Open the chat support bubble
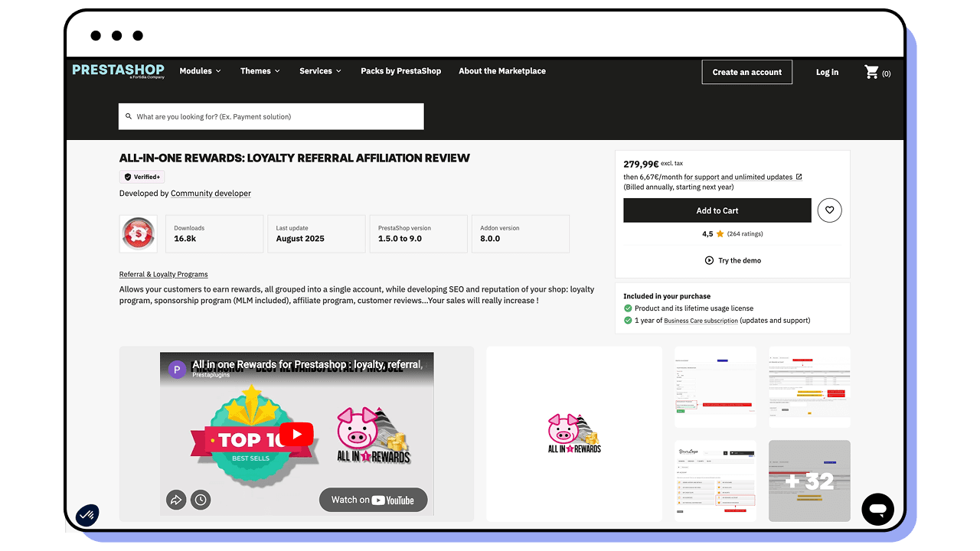980x551 pixels. click(x=877, y=510)
